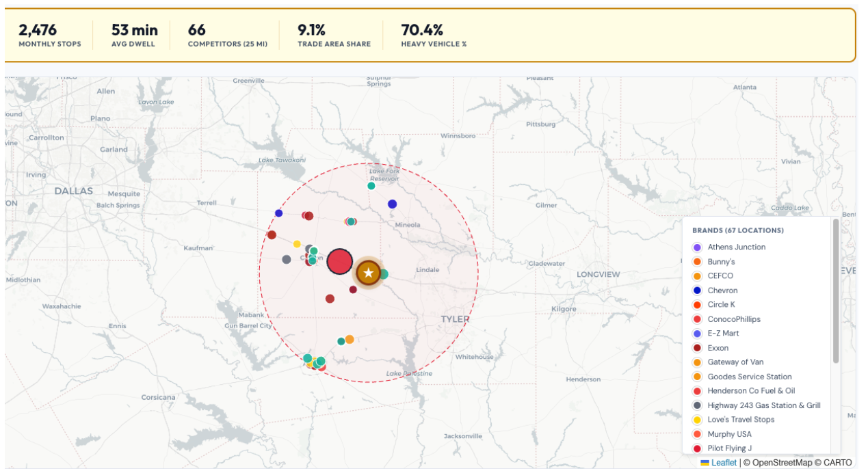Click the Monthly Stops stat
The image size is (868, 473).
(50, 36)
